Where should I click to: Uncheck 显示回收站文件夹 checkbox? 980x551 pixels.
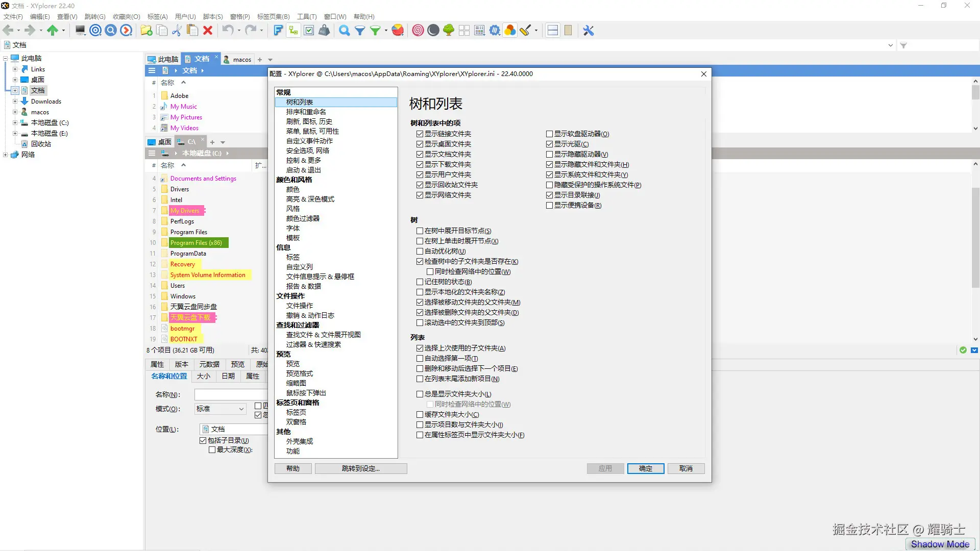420,185
